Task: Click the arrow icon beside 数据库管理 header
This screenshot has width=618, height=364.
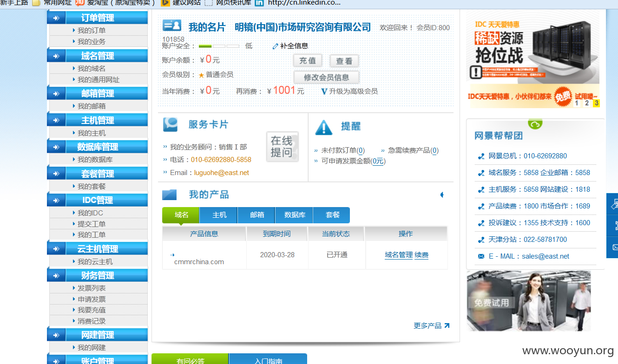Action: click(x=56, y=147)
